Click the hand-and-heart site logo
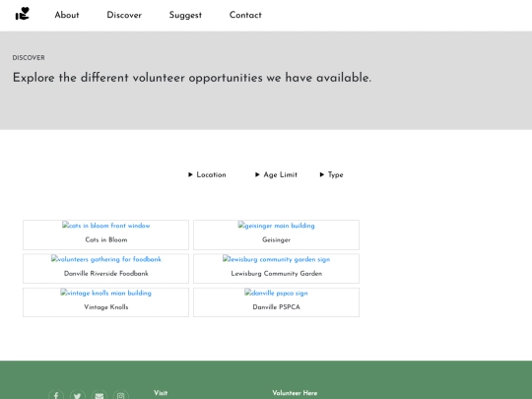 click(x=23, y=14)
